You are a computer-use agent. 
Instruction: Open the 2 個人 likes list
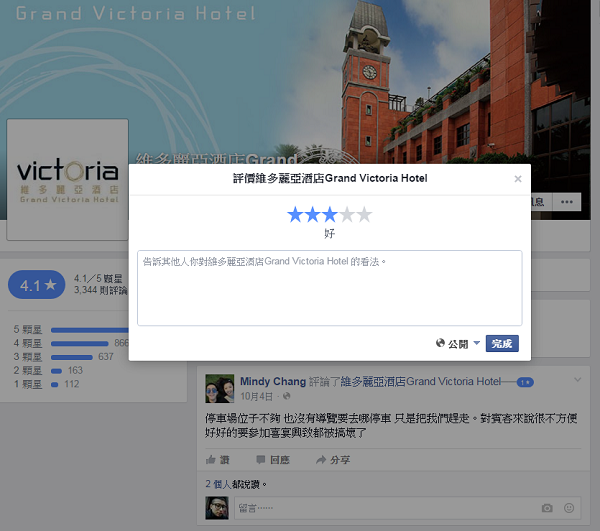tap(218, 484)
